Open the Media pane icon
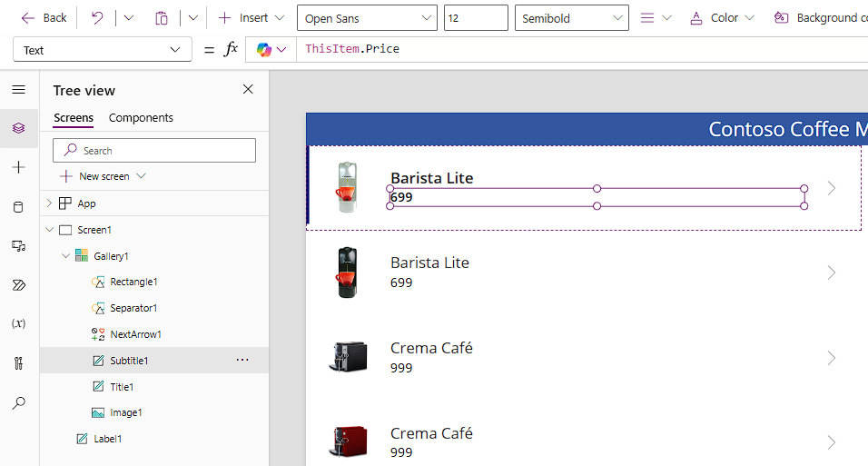The image size is (868, 466). [19, 246]
